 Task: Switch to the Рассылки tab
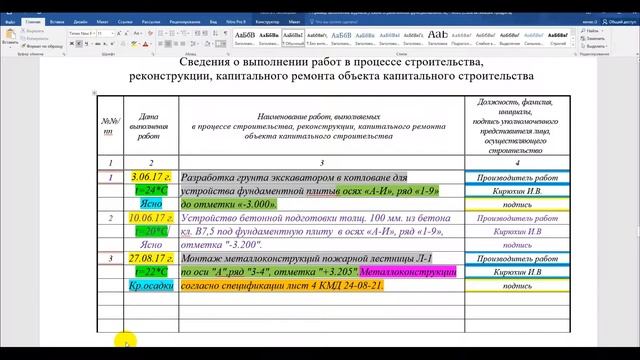coord(151,22)
